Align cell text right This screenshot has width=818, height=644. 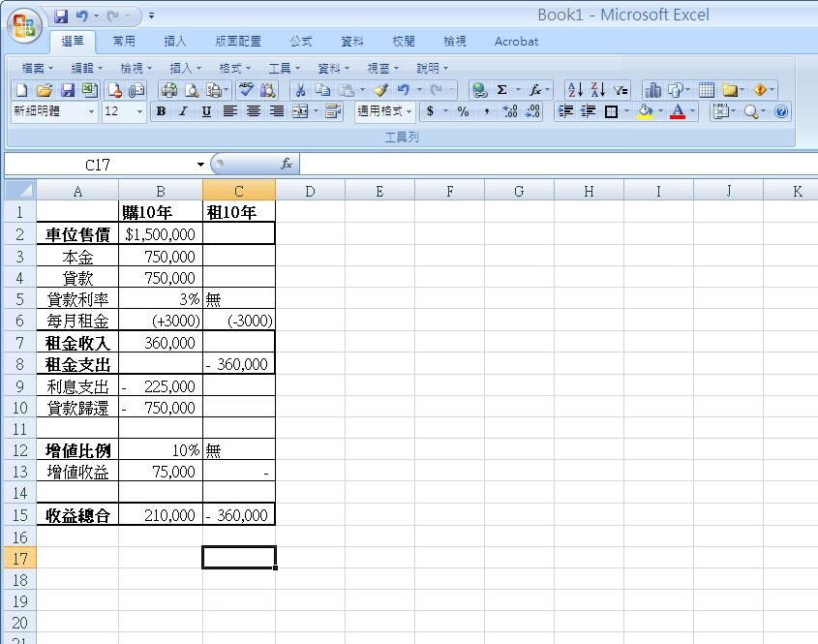(x=277, y=111)
